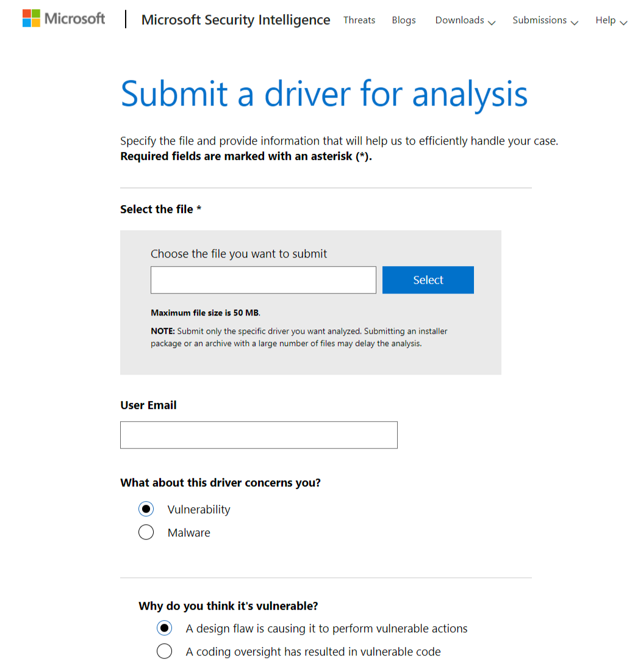This screenshot has height=672, width=635.
Task: Click the Microsoft logo icon
Action: tap(31, 18)
